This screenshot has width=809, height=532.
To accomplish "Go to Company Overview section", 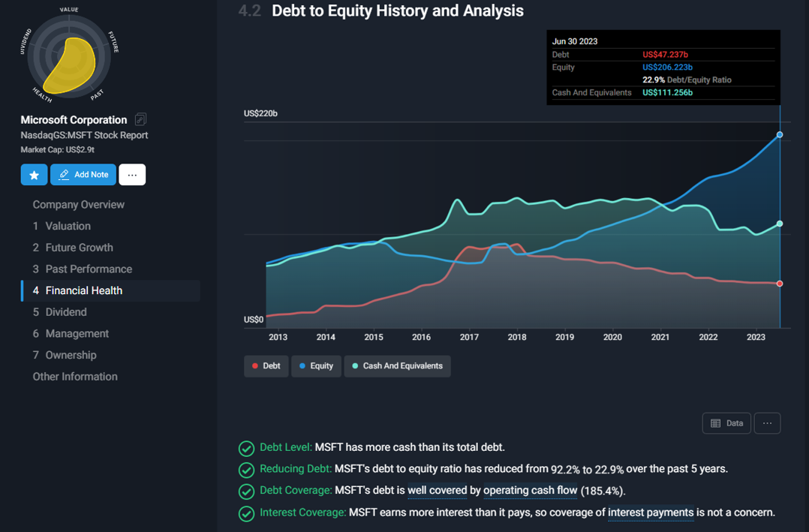I will (x=78, y=204).
